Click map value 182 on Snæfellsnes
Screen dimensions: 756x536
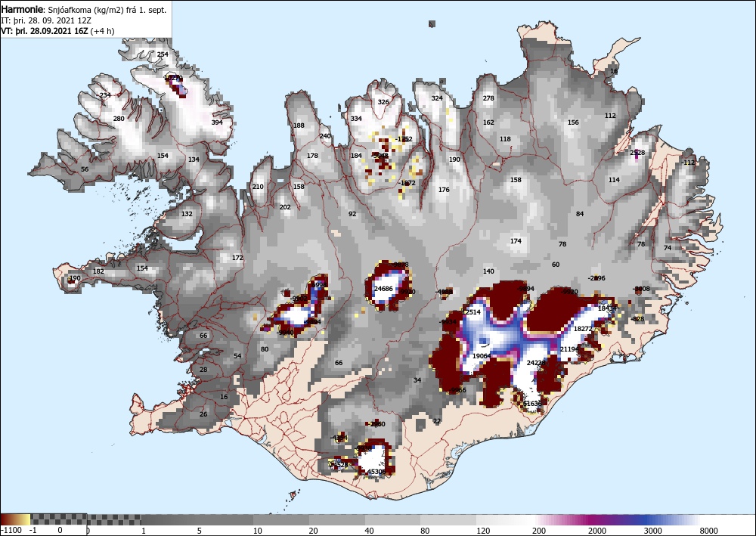click(98, 271)
